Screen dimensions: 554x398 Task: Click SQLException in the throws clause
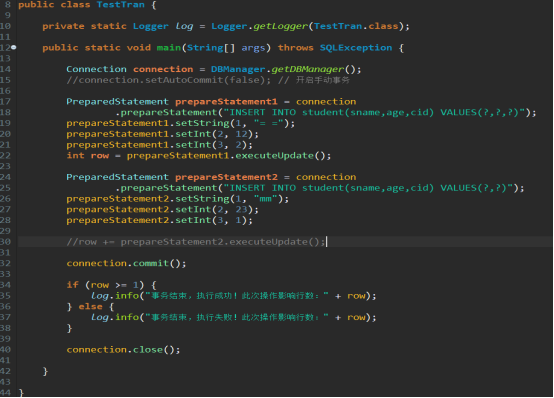coord(356,48)
